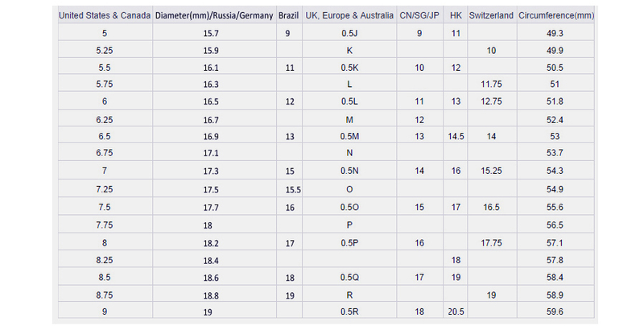Select the 15.7 diameter cell

(213, 33)
